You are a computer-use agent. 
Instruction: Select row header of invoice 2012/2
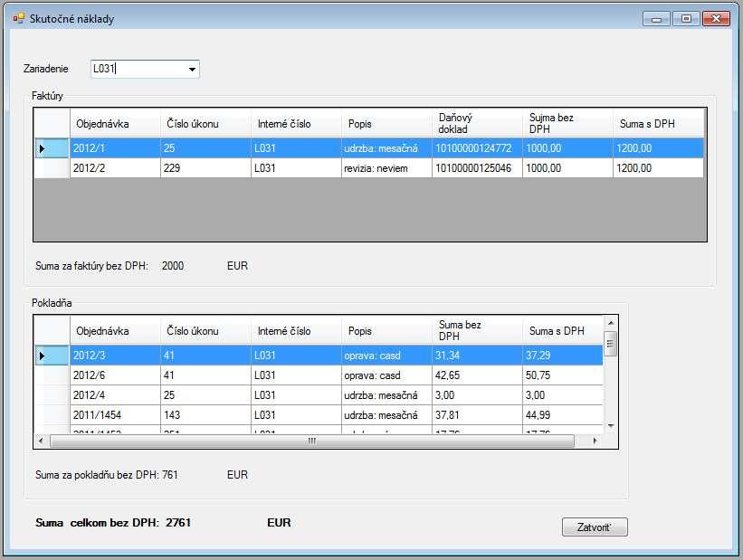(x=52, y=168)
